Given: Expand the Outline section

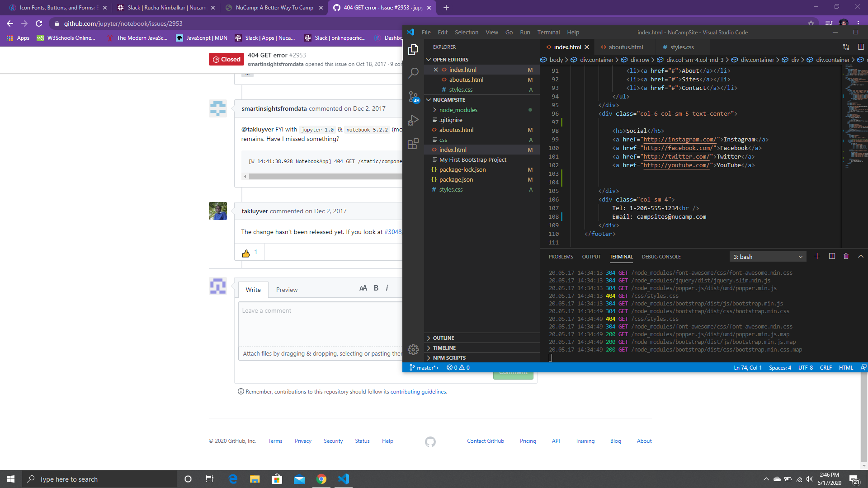Looking at the screenshot, I should coord(482,338).
